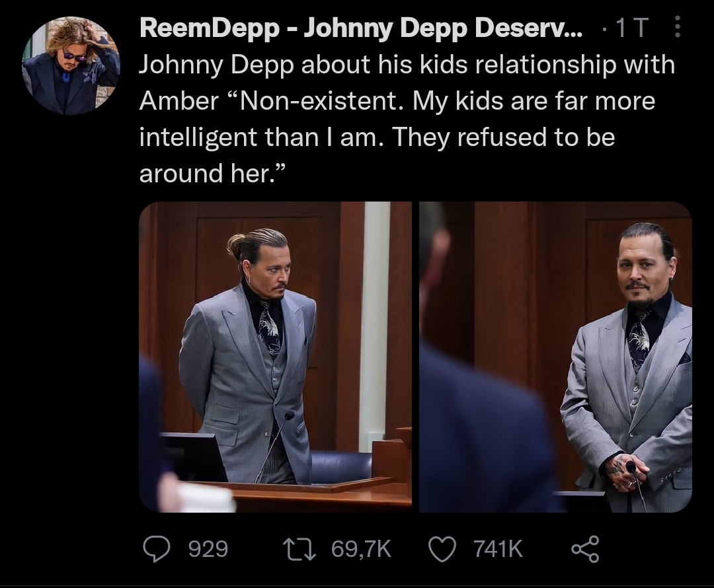Open the three-dot more options menu
The height and width of the screenshot is (588, 714).
tap(678, 28)
